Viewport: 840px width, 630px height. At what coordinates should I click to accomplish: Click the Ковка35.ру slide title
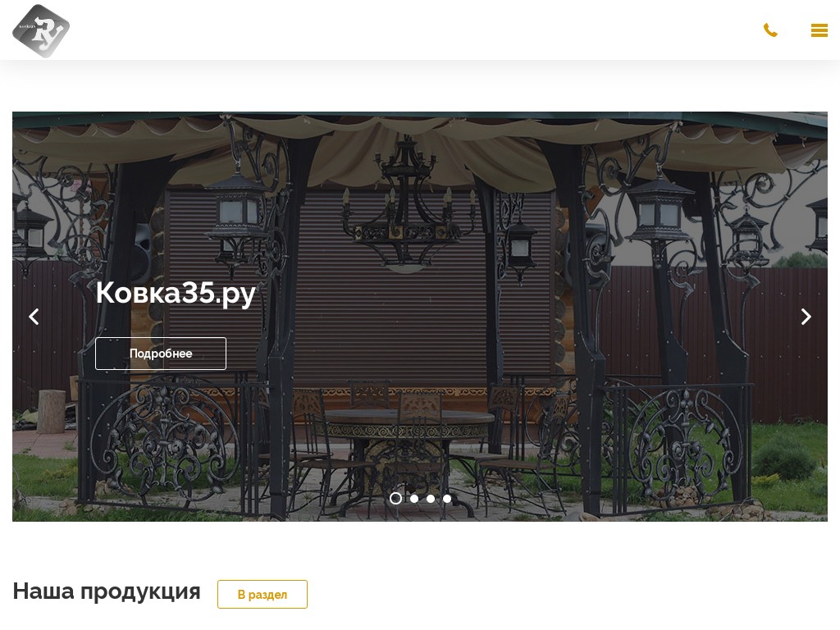pyautogui.click(x=176, y=293)
